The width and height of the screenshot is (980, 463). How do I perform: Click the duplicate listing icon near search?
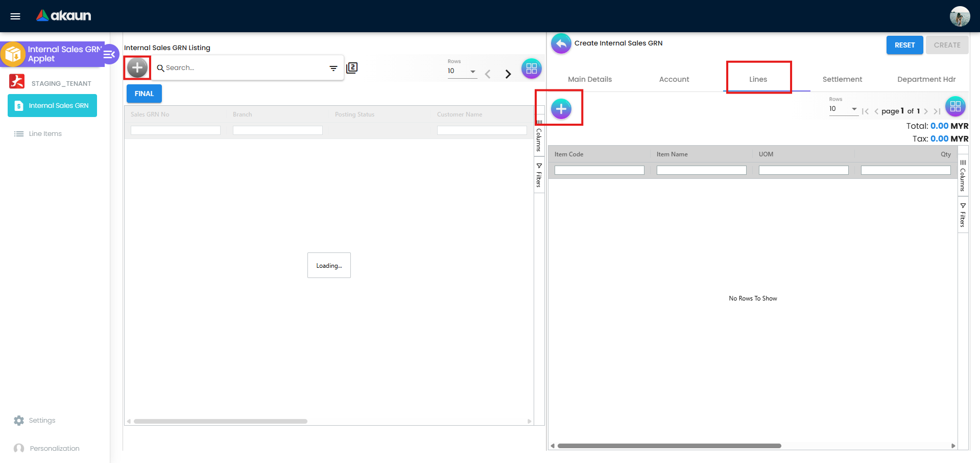[352, 67]
